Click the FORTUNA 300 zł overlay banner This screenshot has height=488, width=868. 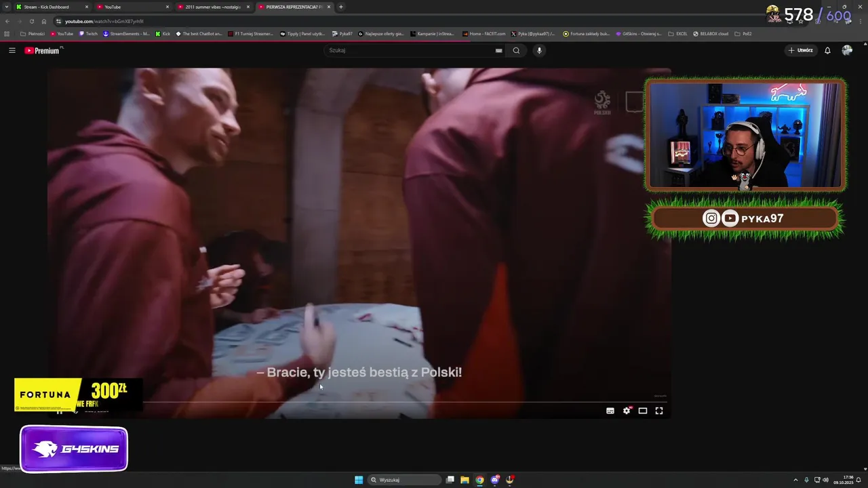point(78,394)
